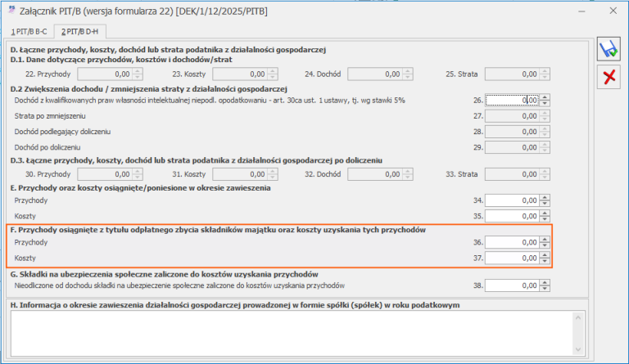Increase value of field 26 with up arrow
The width and height of the screenshot is (629, 364).
click(545, 97)
